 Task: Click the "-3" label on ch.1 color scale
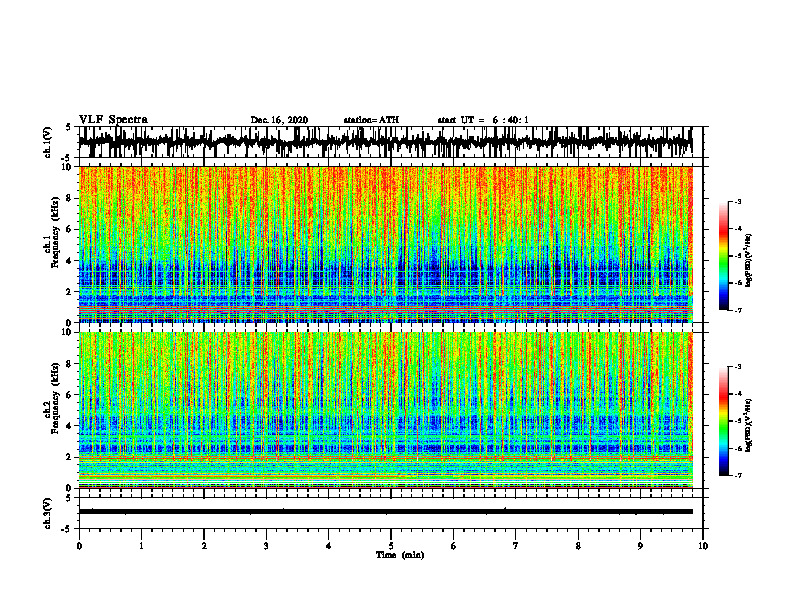(738, 202)
